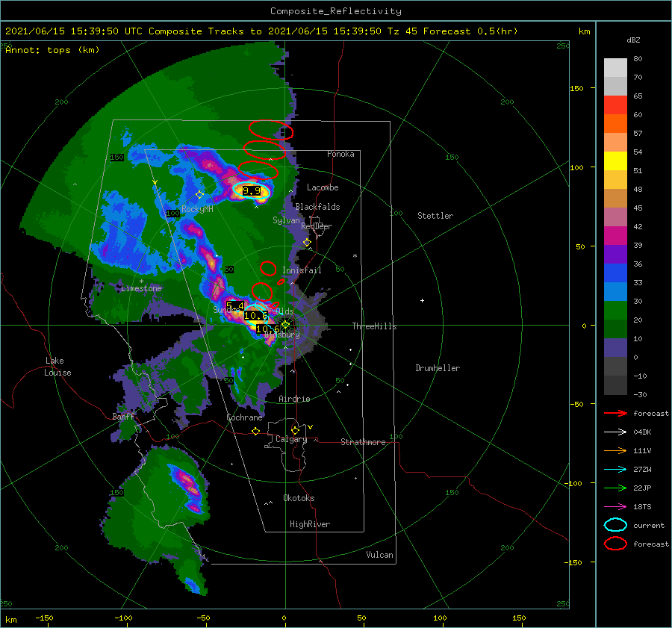Image resolution: width=672 pixels, height=628 pixels.
Task: Click the red forecast arrow in the legend
Action: 615,413
